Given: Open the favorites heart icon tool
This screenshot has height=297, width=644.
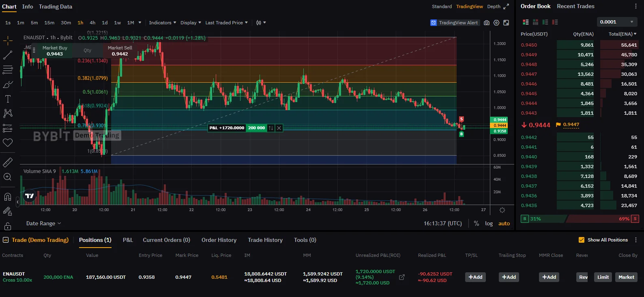Looking at the screenshot, I should click(x=8, y=143).
